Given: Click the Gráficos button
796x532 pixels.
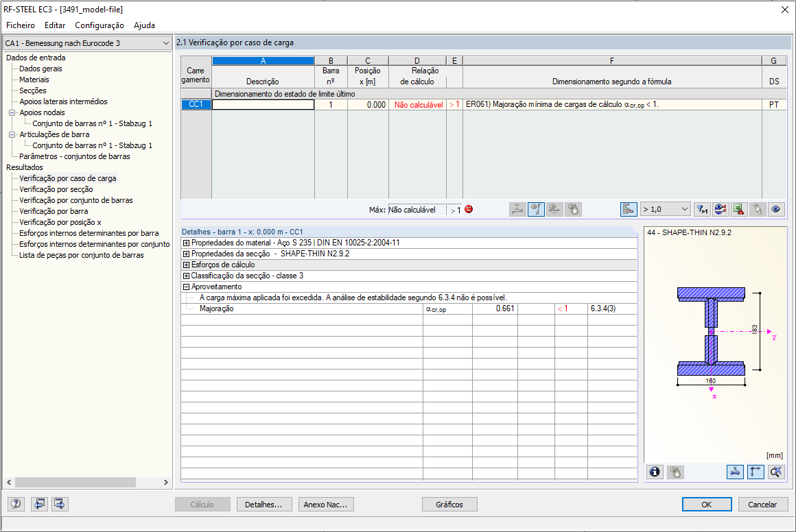Looking at the screenshot, I should [449, 505].
